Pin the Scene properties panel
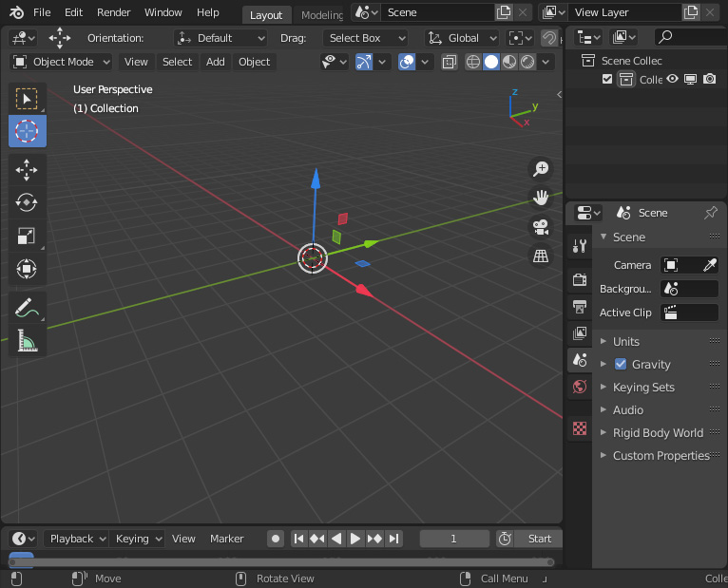Viewport: 728px width, 588px height. click(710, 213)
